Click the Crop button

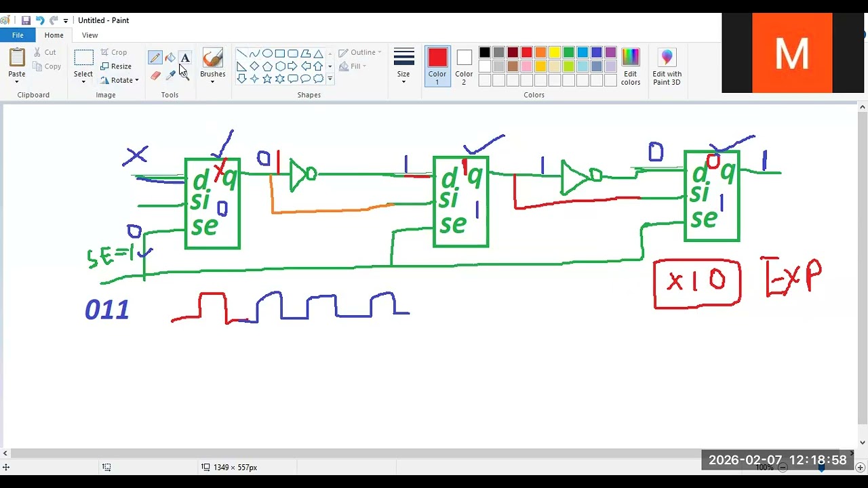(113, 52)
